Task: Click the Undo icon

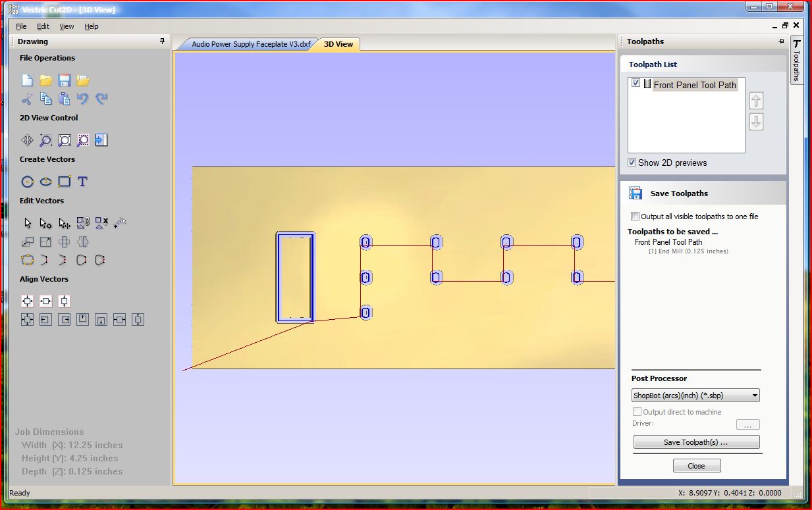Action: [82, 98]
